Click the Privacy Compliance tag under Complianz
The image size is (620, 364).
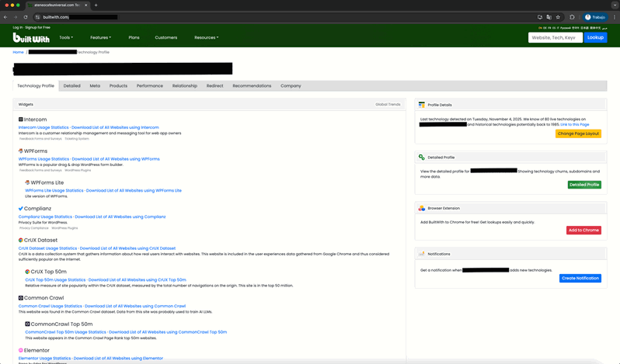[33, 228]
